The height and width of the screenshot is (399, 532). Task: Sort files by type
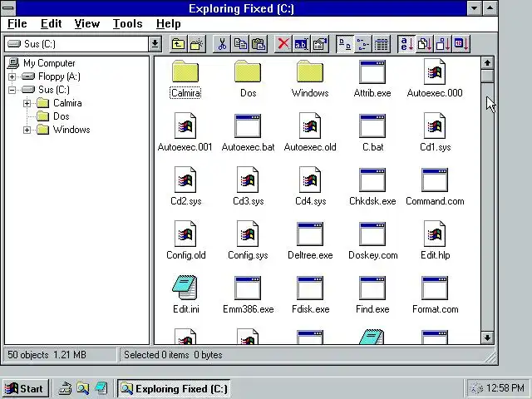pos(425,44)
